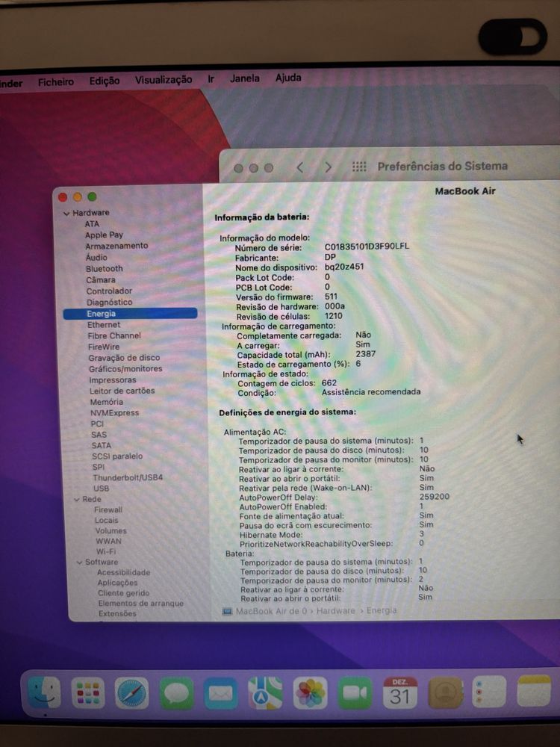
Task: Go forward in Preferências do Sistema window
Action: pos(328,167)
